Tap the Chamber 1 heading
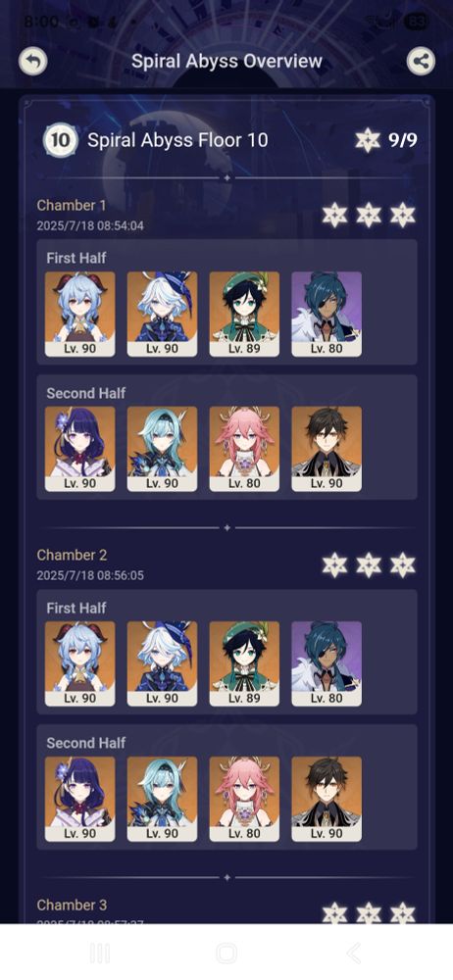Image resolution: width=453 pixels, height=980 pixels. (72, 205)
